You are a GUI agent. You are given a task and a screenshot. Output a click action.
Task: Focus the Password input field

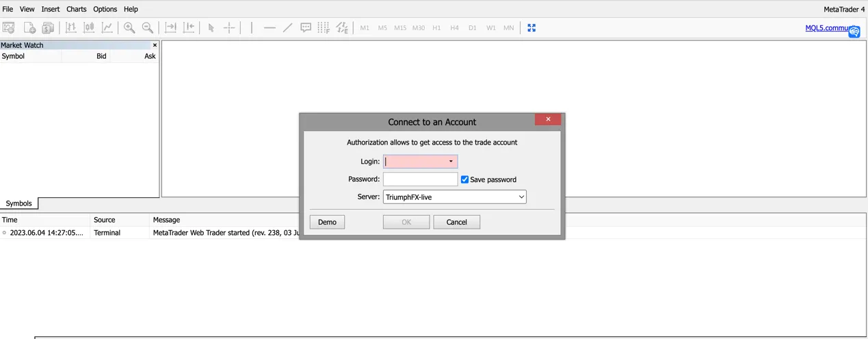tap(420, 179)
